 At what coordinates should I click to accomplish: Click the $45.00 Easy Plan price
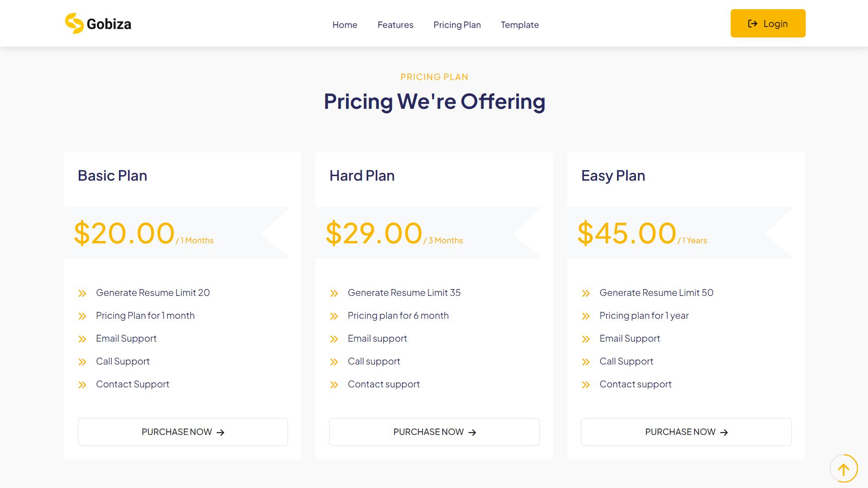point(627,233)
